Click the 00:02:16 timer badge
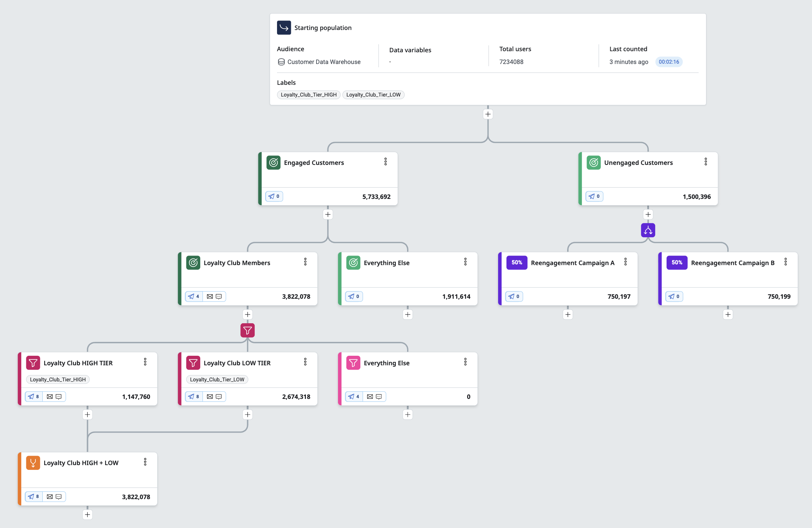Image resolution: width=812 pixels, height=528 pixels. click(669, 62)
